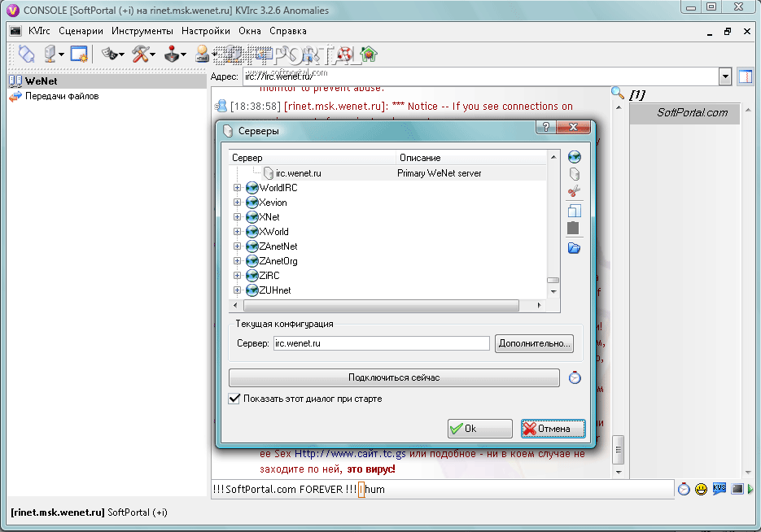Click the 'Отмена' cancel button
This screenshot has width=761, height=532.
point(553,429)
